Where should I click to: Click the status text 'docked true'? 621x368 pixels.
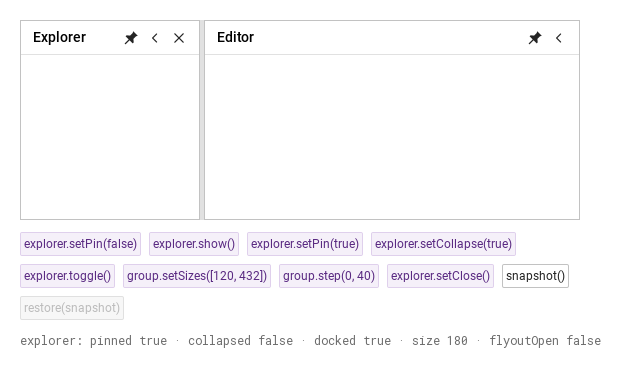352,341
